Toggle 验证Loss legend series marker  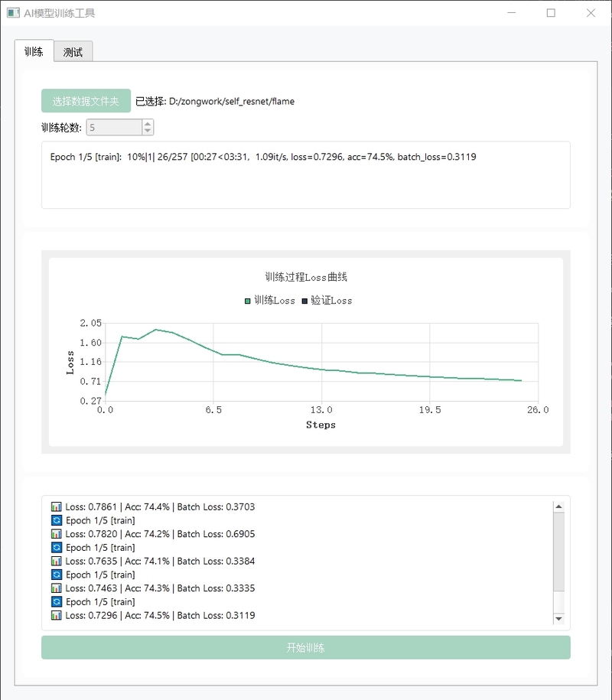(304, 301)
